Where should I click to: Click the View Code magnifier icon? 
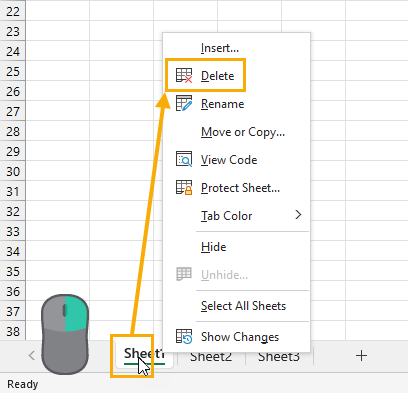coord(184,159)
